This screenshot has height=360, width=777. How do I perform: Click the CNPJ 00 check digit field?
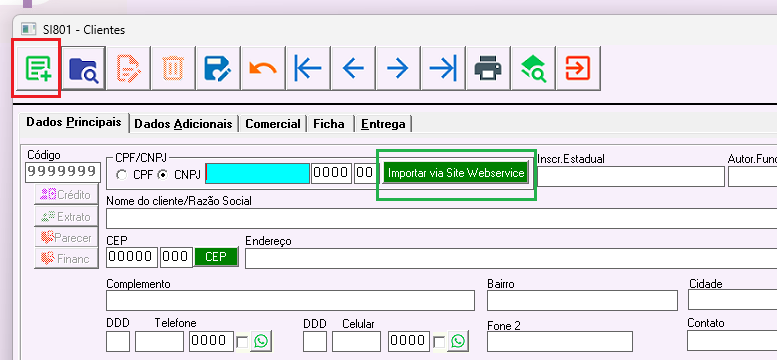pyautogui.click(x=366, y=174)
